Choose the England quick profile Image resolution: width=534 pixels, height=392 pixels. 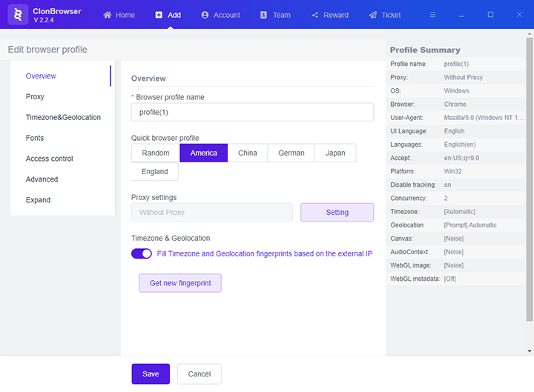pyautogui.click(x=154, y=171)
